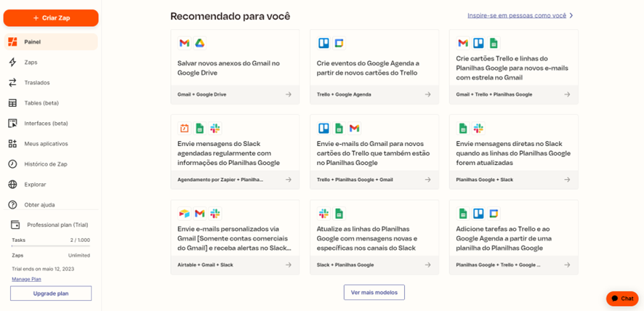Select Painel in the sidebar menu
Viewport: 644px width, 311px height.
(x=32, y=42)
